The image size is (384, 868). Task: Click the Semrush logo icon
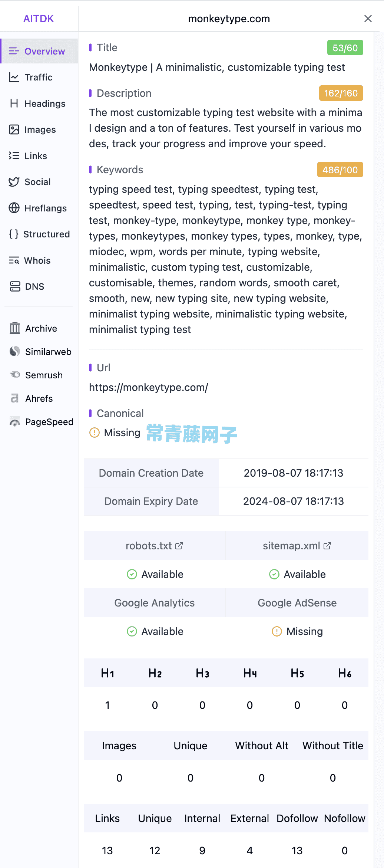15,375
